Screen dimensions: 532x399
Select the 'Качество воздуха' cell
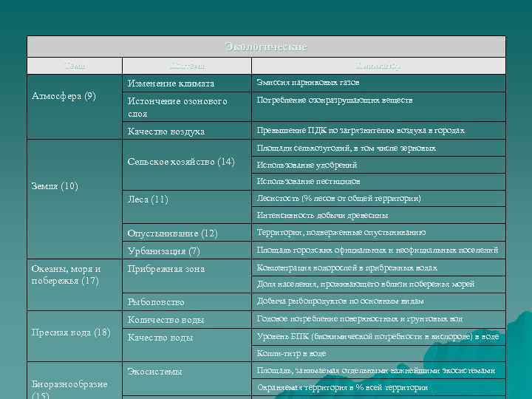(x=187, y=131)
